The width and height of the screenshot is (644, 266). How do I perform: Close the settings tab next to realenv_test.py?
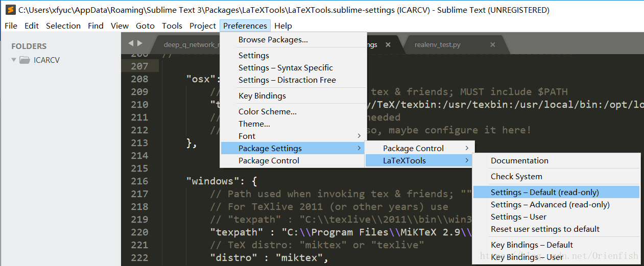point(388,44)
